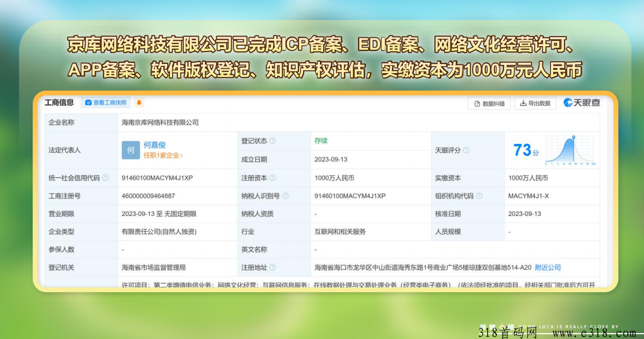Click help icon next to 天眼评分
This screenshot has height=339, width=644.
coord(466,150)
